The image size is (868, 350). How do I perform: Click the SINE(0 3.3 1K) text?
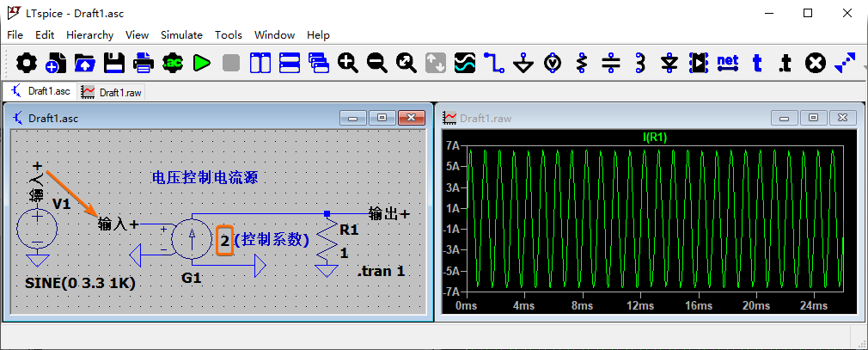click(80, 284)
